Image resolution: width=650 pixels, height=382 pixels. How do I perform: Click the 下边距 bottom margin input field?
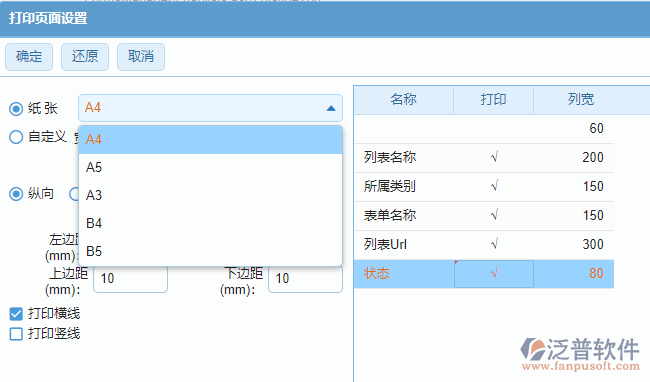[x=306, y=278]
